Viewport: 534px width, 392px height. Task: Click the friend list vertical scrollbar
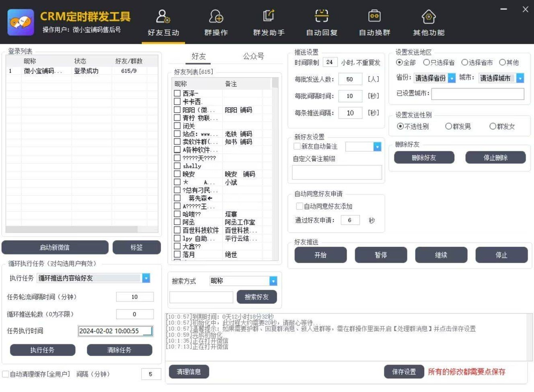[x=275, y=167]
